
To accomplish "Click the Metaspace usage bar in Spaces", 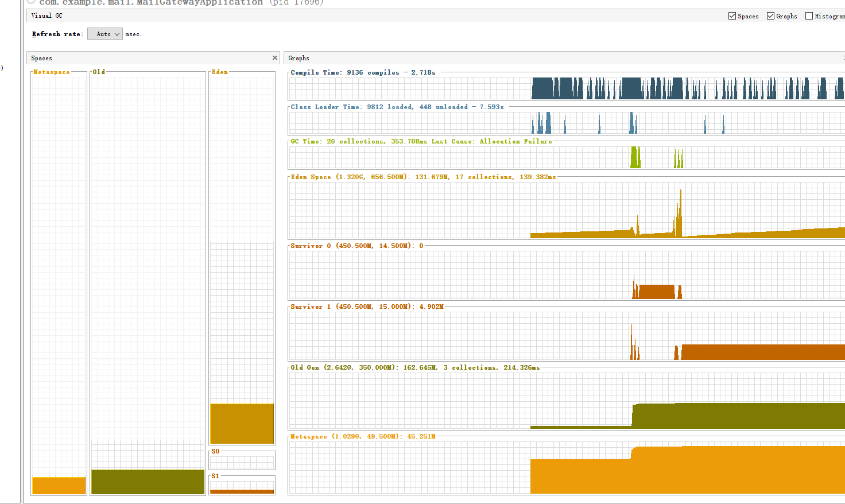I will pos(59,486).
